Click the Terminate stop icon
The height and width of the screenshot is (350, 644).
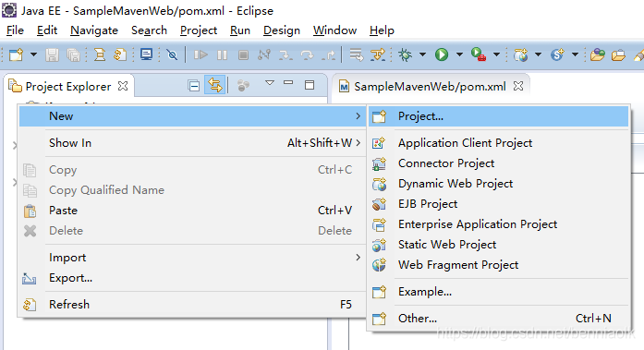[x=243, y=54]
